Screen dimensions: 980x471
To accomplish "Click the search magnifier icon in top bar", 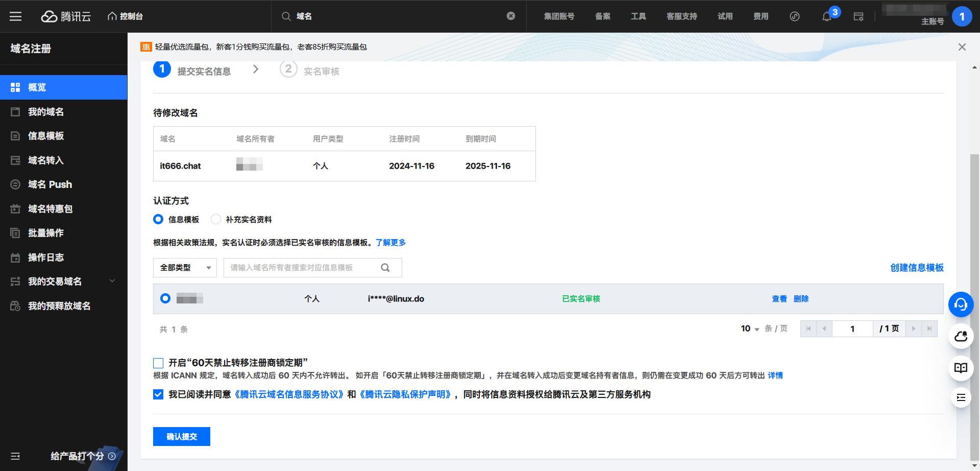I will 286,16.
